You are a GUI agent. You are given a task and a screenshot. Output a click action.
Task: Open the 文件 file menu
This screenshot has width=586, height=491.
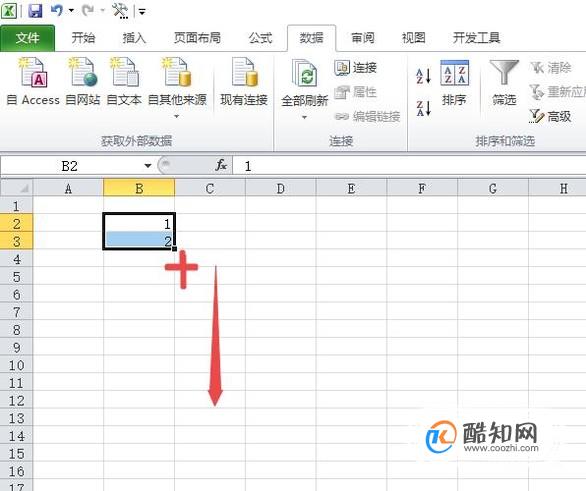(x=28, y=38)
